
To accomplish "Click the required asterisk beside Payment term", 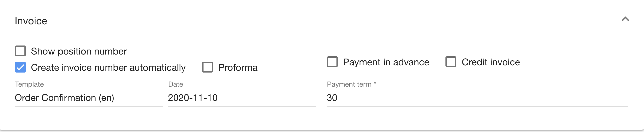I will point(375,83).
